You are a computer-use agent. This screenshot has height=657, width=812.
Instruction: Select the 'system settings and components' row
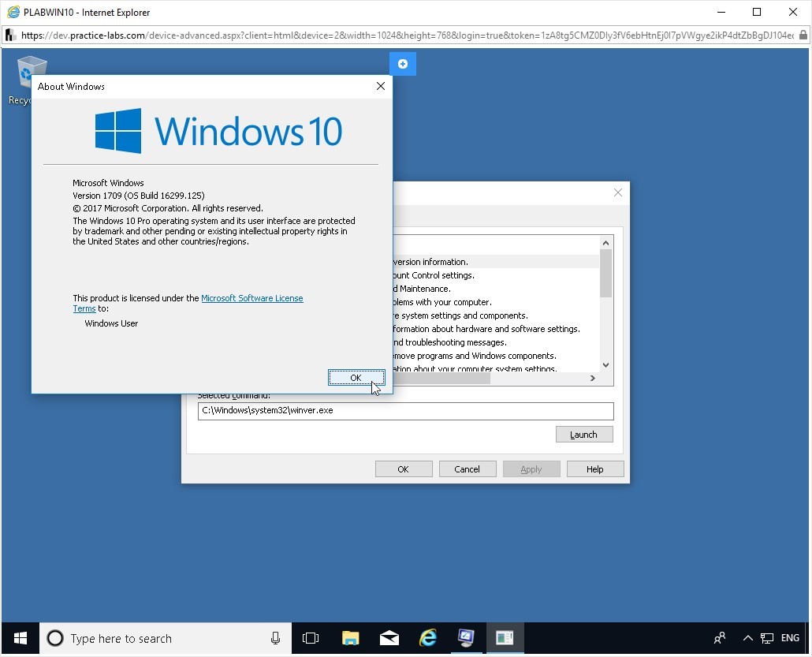496,315
